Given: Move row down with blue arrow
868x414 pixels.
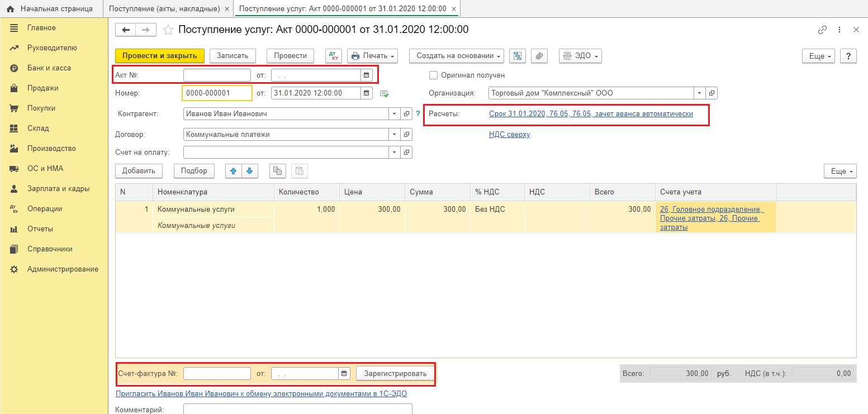Looking at the screenshot, I should tap(250, 171).
